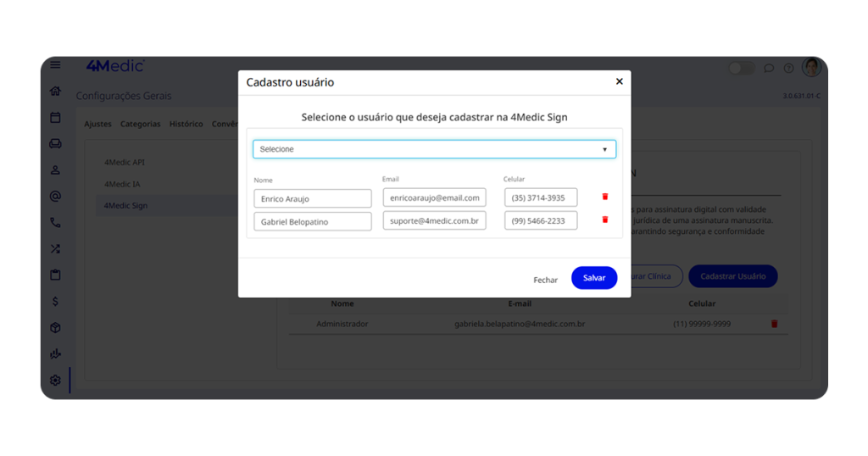The width and height of the screenshot is (868, 456).
Task: Open the shuffle arrows icon in sidebar
Action: pyautogui.click(x=55, y=249)
